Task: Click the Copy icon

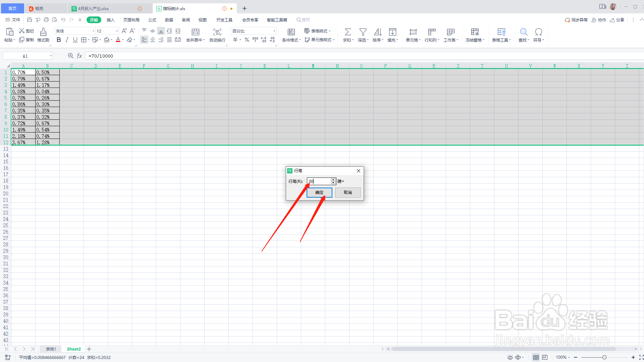Action: (22, 40)
